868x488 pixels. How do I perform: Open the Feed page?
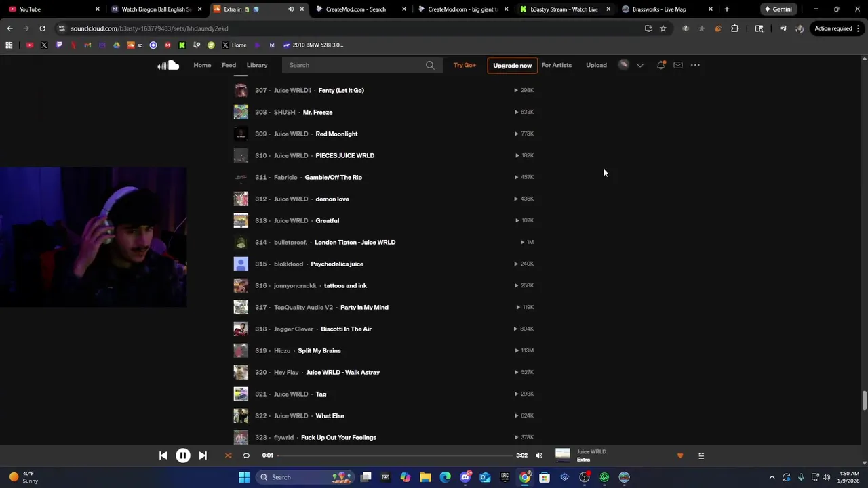[x=229, y=65]
